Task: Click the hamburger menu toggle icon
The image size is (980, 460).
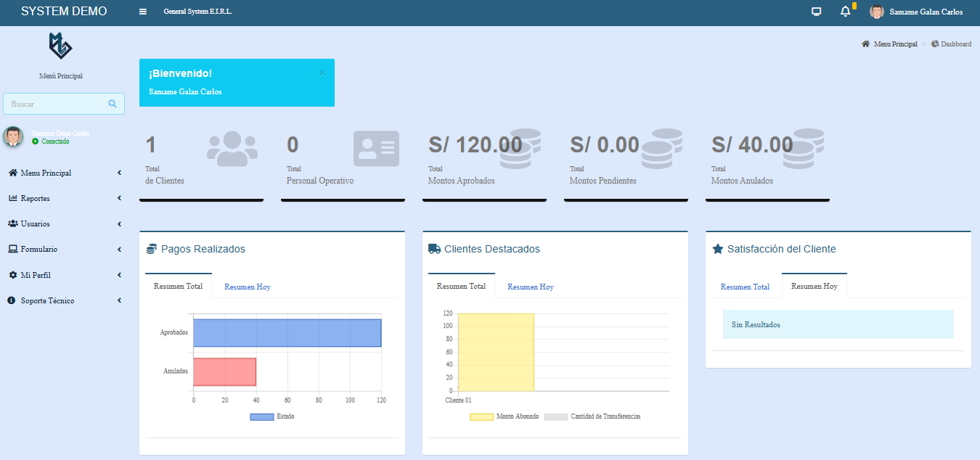Action: point(143,12)
